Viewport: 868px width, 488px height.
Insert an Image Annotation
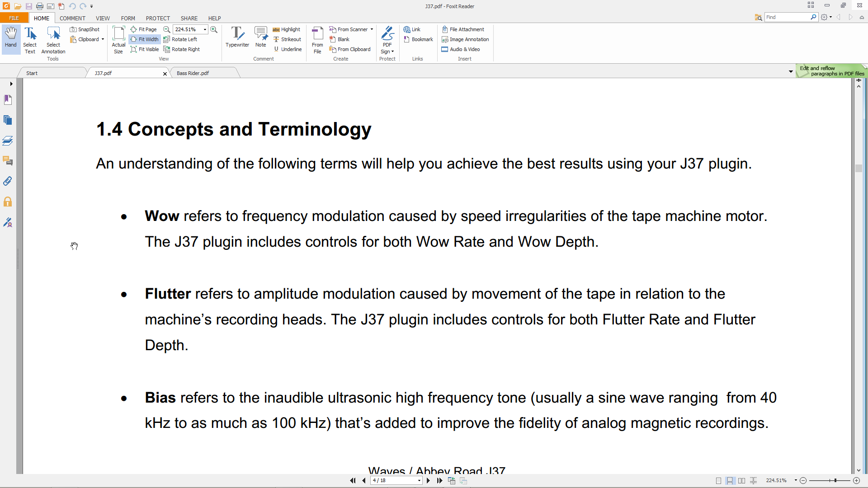[x=465, y=39]
